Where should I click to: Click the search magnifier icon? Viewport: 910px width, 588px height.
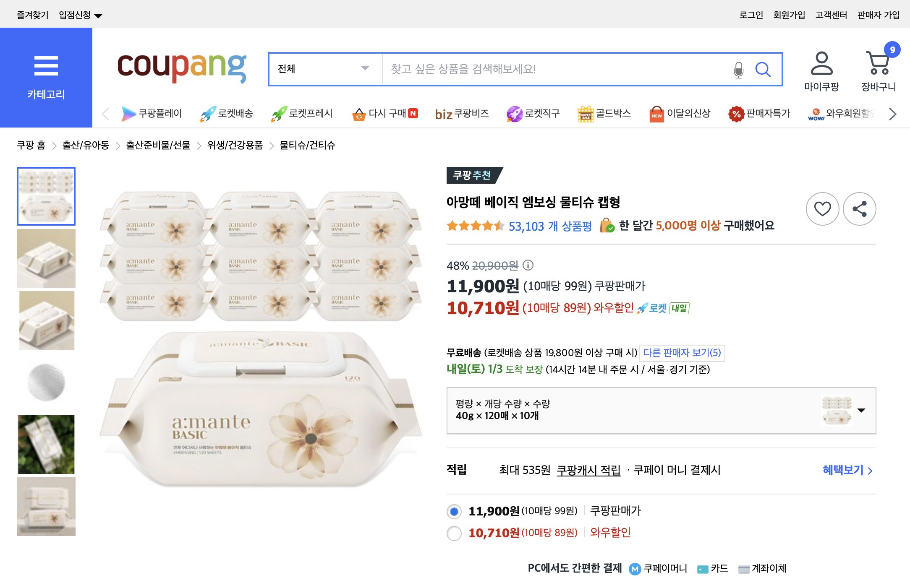[764, 70]
